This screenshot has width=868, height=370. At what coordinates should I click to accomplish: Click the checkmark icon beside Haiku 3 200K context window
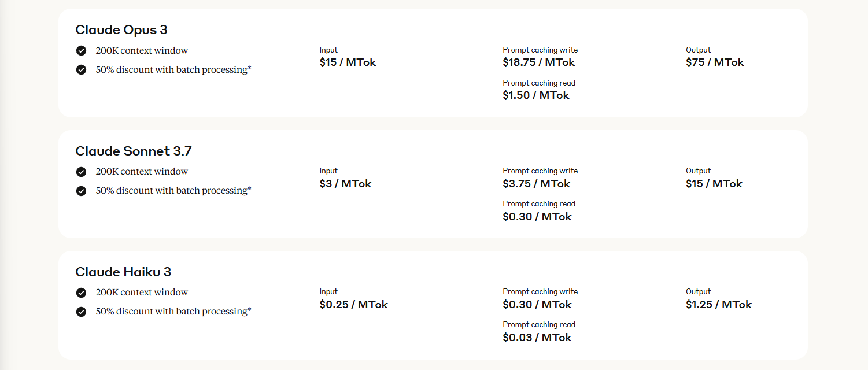click(81, 293)
